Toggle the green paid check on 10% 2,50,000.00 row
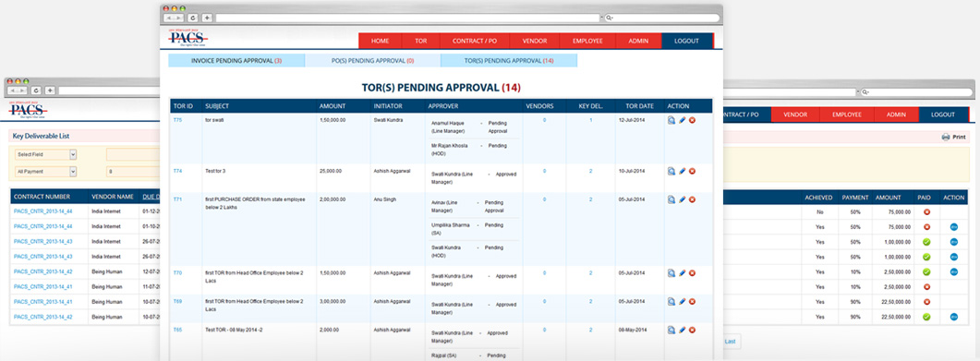The width and height of the screenshot is (980, 361). 926,271
